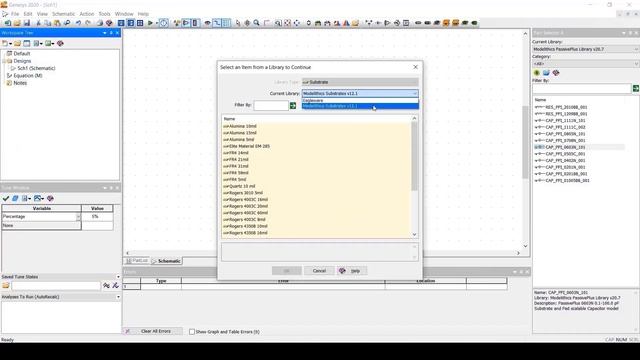This screenshot has height=360, width=640.
Task: Click the eye view icon in the toolbar
Action: (208, 23)
